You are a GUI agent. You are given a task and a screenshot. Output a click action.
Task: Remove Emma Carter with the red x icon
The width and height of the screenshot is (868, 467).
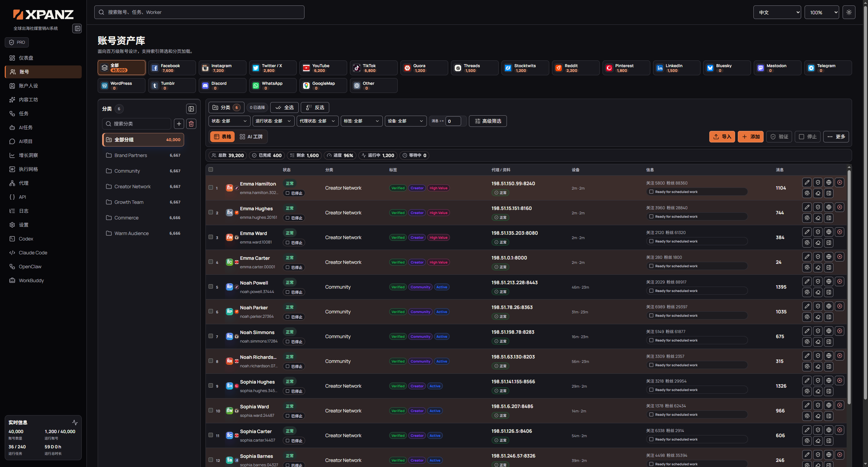(x=840, y=257)
